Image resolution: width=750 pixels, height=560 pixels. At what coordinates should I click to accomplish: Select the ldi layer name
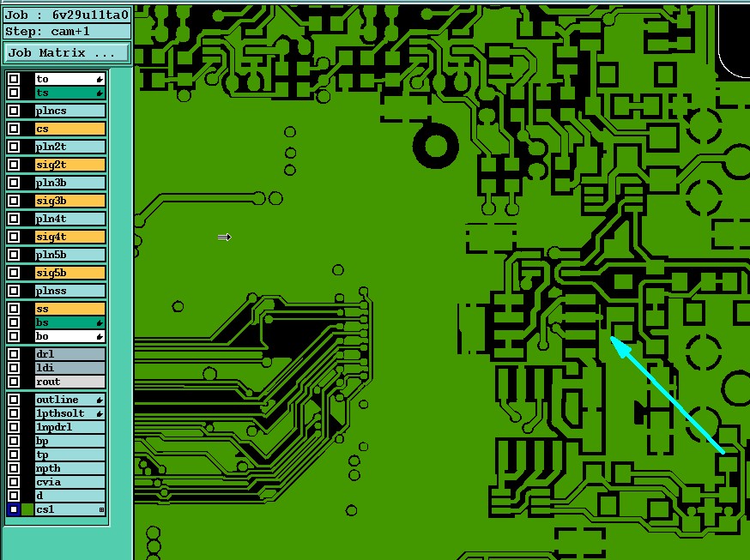[x=70, y=368]
